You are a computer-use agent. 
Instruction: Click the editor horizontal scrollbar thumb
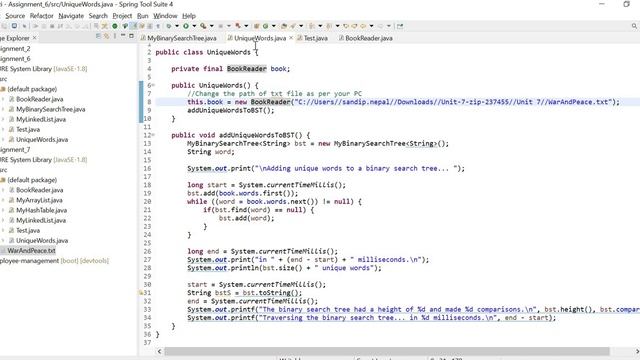click(x=387, y=351)
